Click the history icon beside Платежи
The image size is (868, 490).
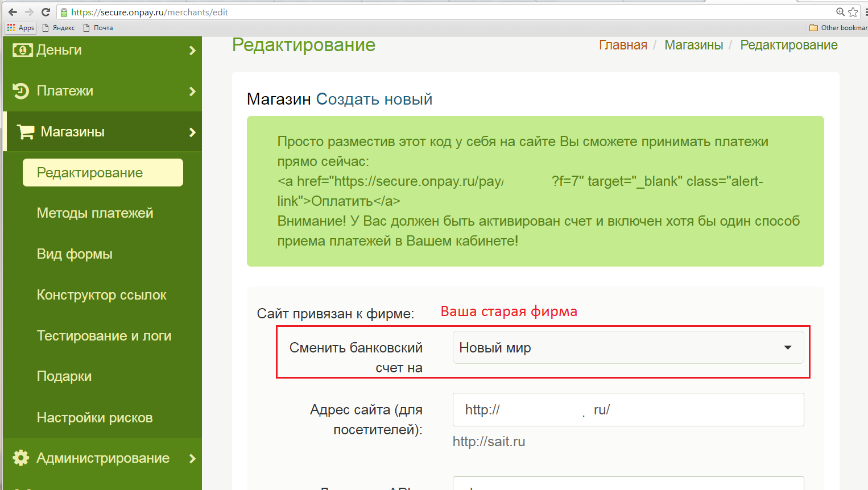pyautogui.click(x=21, y=91)
